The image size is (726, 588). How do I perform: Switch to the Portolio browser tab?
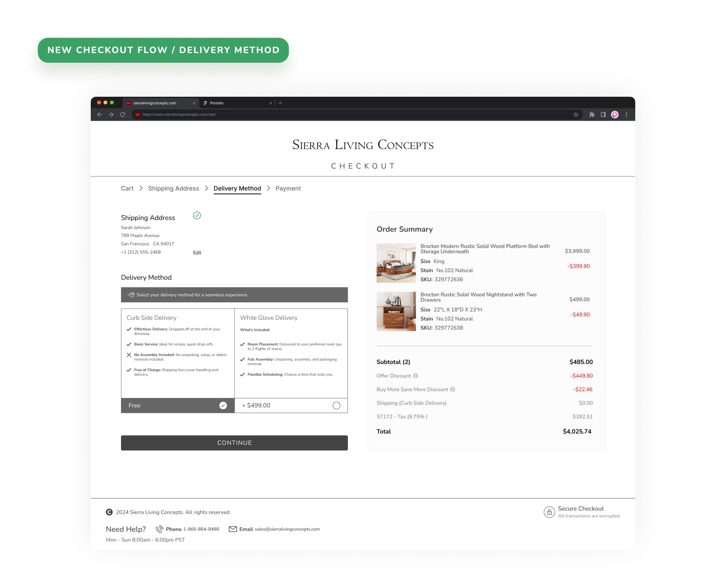237,103
